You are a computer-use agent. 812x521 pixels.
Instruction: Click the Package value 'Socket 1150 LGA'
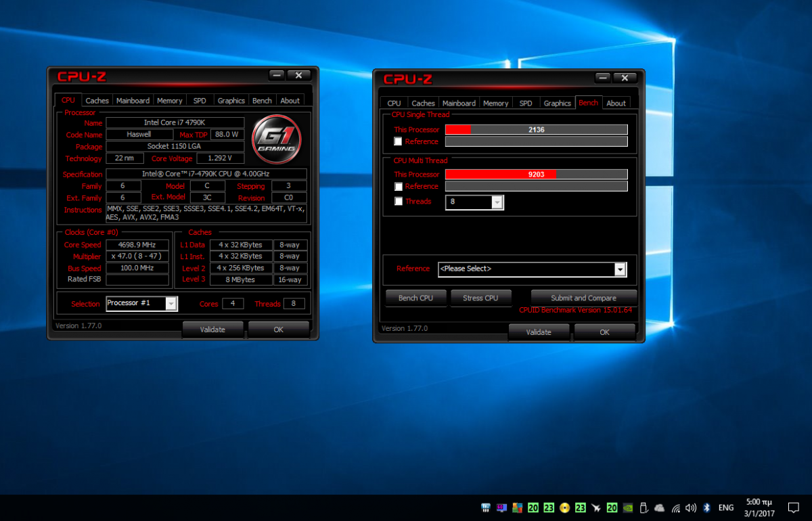(175, 146)
